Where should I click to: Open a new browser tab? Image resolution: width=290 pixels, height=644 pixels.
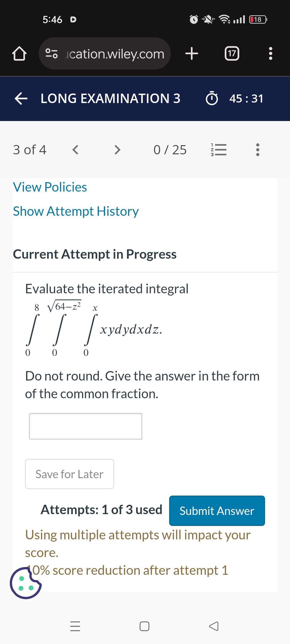tap(192, 53)
